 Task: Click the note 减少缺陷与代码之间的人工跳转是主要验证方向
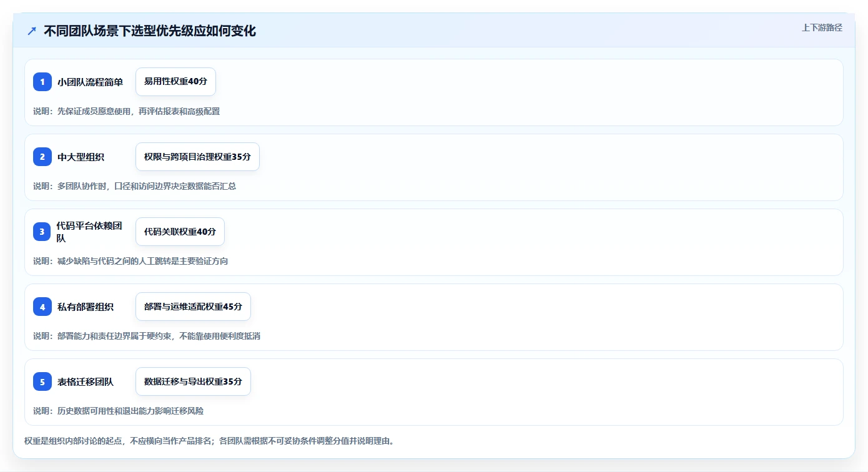143,261
